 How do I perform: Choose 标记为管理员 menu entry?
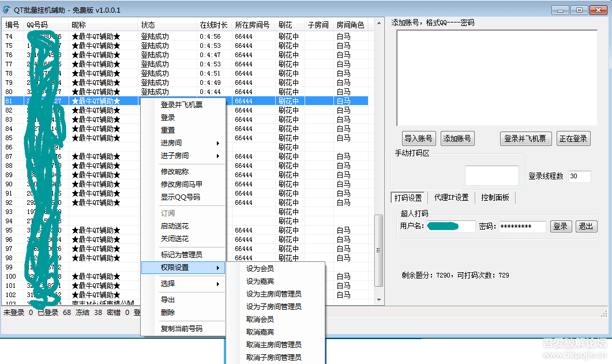click(x=182, y=255)
